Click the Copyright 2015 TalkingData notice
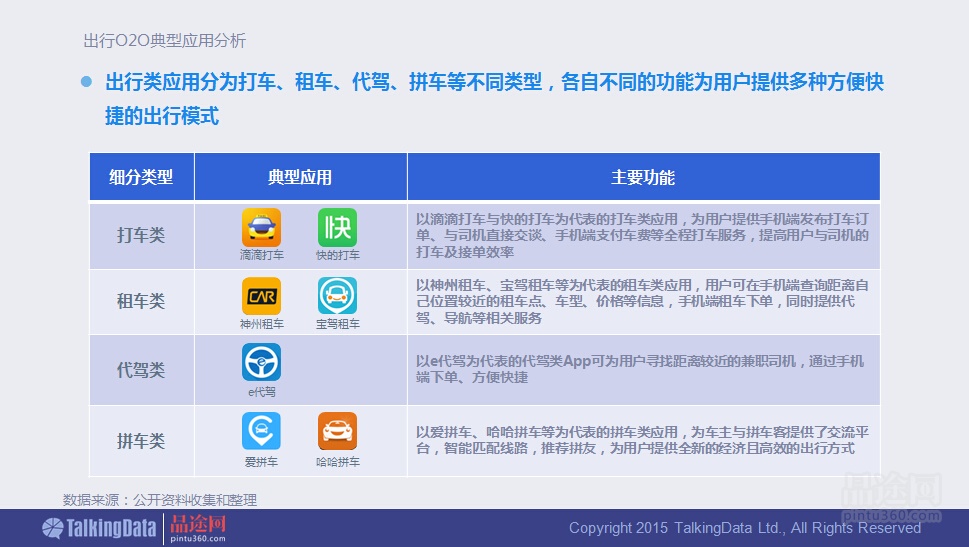Image resolution: width=969 pixels, height=547 pixels. 745,528
